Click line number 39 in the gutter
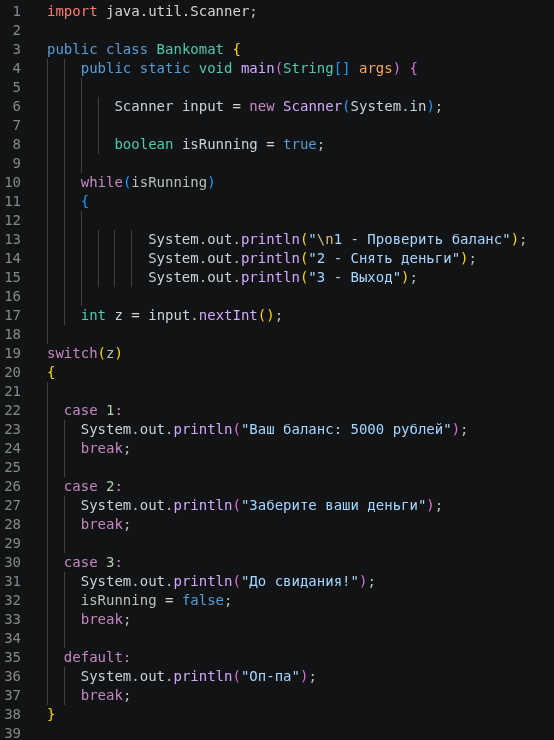This screenshot has height=740, width=554. tap(13, 733)
